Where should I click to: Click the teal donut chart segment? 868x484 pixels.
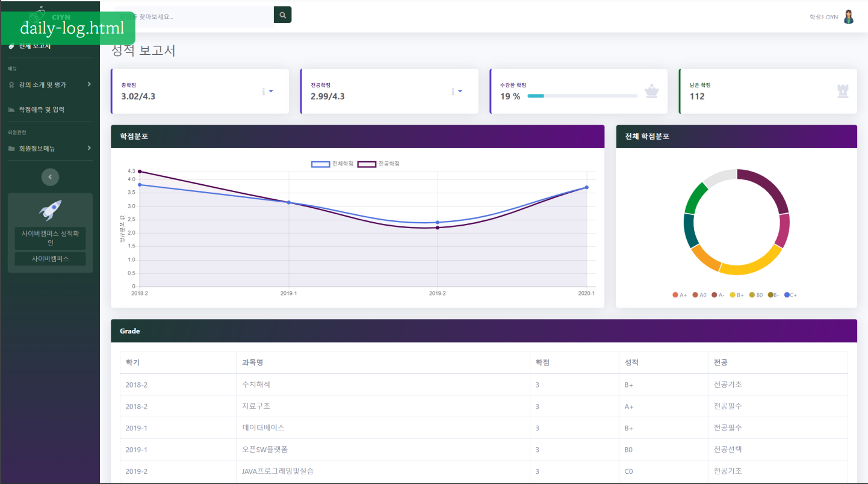[x=690, y=231]
